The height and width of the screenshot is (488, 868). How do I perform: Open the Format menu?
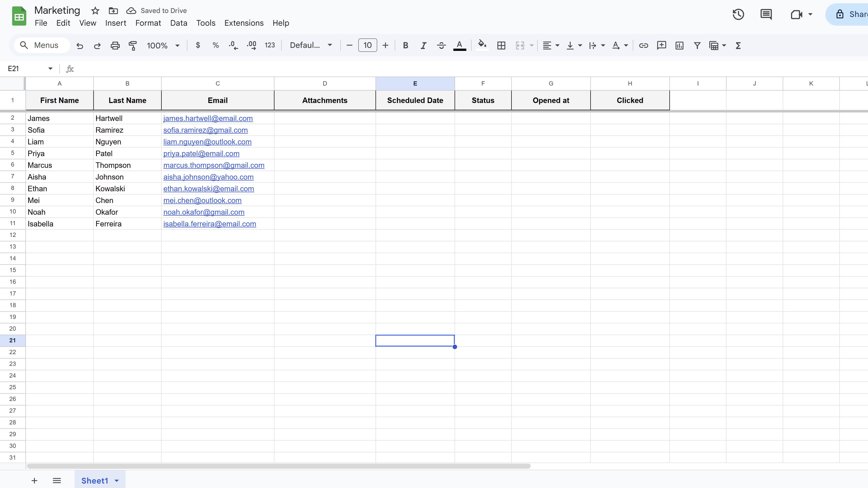tap(148, 23)
